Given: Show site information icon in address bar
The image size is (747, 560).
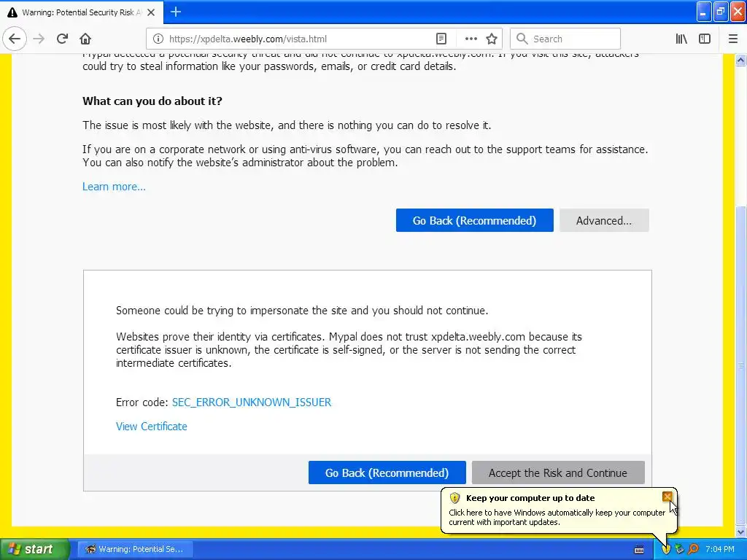Looking at the screenshot, I should tap(158, 39).
